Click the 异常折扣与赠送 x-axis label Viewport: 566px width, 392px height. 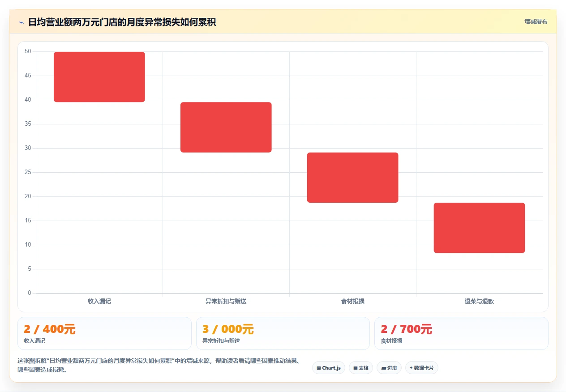pyautogui.click(x=226, y=302)
